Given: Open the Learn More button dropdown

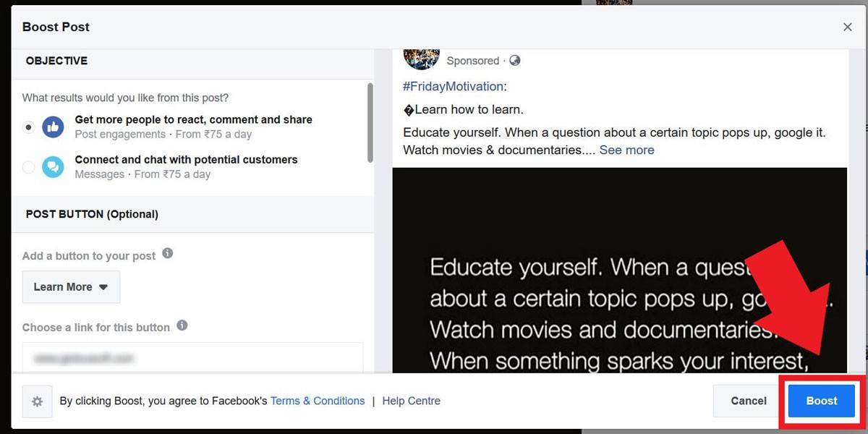Looking at the screenshot, I should pyautogui.click(x=71, y=287).
